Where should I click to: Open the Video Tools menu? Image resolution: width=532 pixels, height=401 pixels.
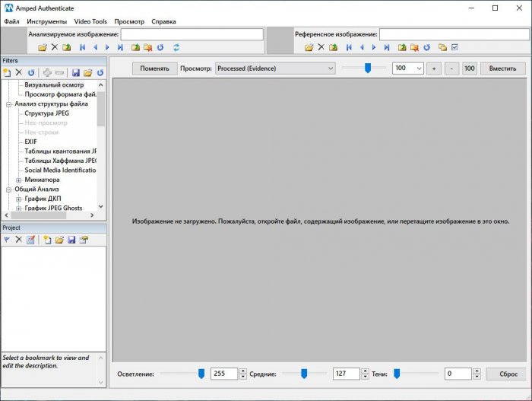tap(90, 21)
